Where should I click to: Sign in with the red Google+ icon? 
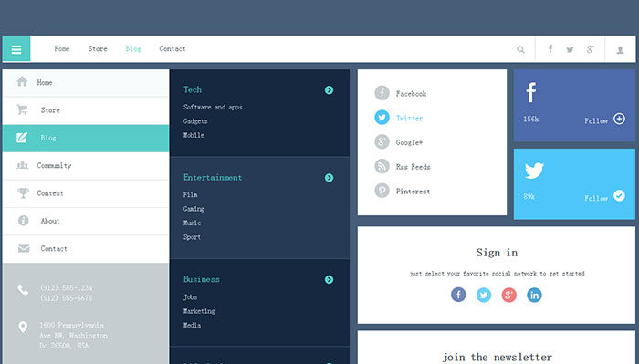pos(508,295)
